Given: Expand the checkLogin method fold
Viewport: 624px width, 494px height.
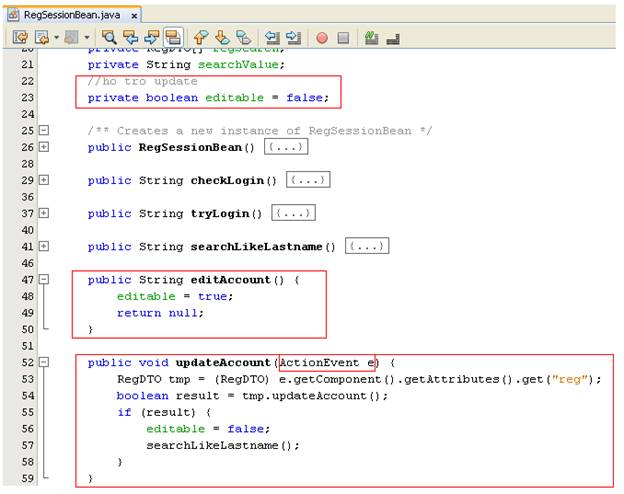Looking at the screenshot, I should coord(44,180).
